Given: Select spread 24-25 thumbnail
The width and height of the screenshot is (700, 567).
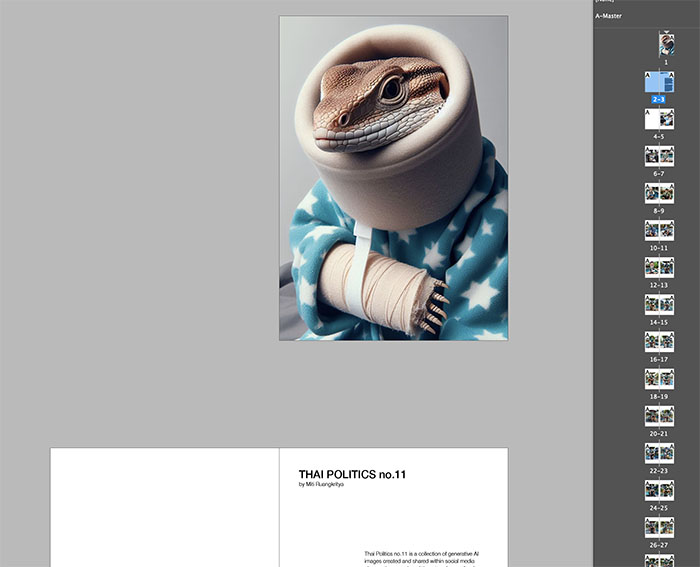Looking at the screenshot, I should 659,490.
